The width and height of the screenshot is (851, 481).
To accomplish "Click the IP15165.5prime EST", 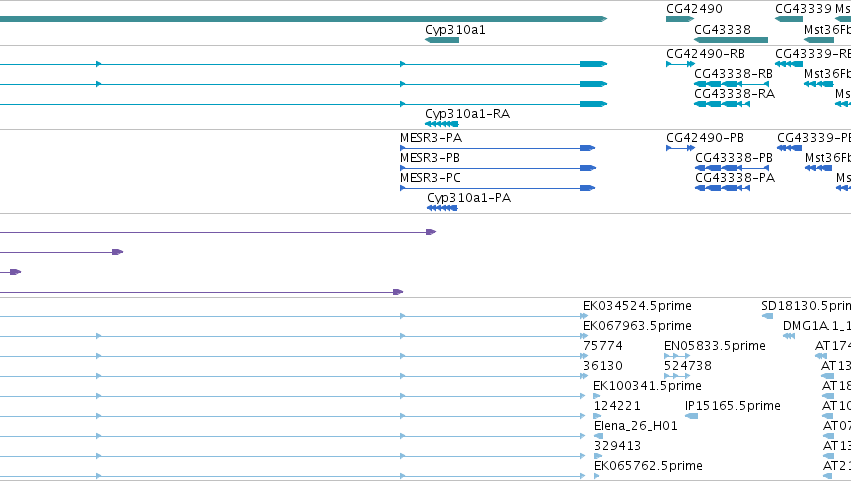I will click(691, 416).
